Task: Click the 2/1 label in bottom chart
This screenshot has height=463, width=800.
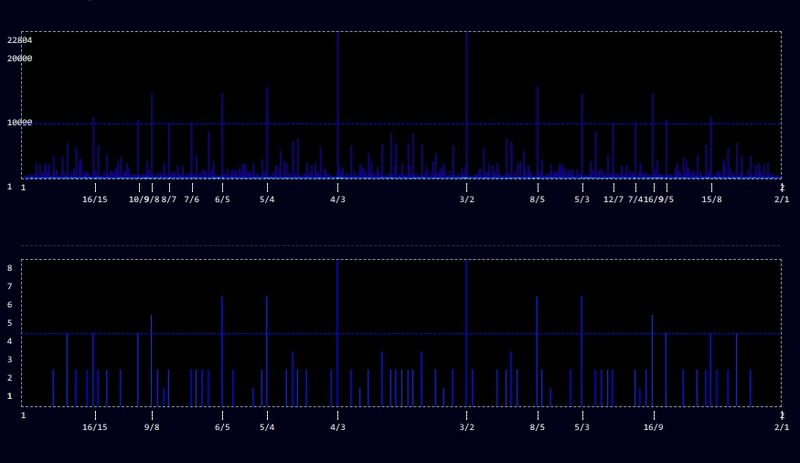Action: 782,427
